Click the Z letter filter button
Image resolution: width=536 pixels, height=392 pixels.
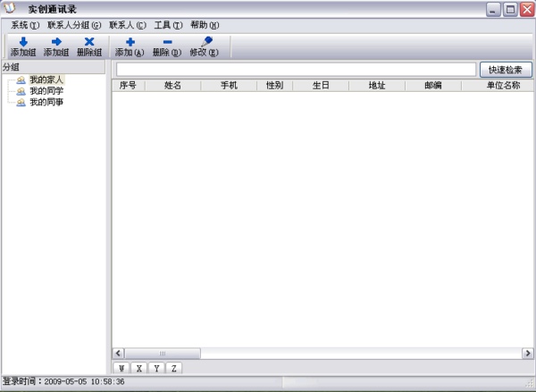pyautogui.click(x=174, y=368)
